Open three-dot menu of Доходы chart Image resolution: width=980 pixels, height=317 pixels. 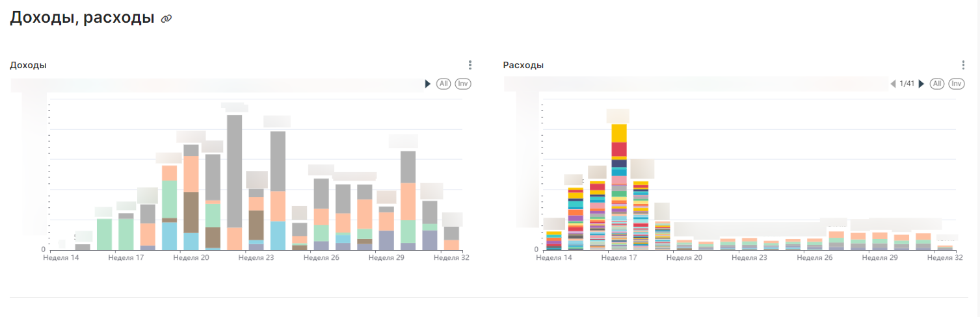pos(470,65)
